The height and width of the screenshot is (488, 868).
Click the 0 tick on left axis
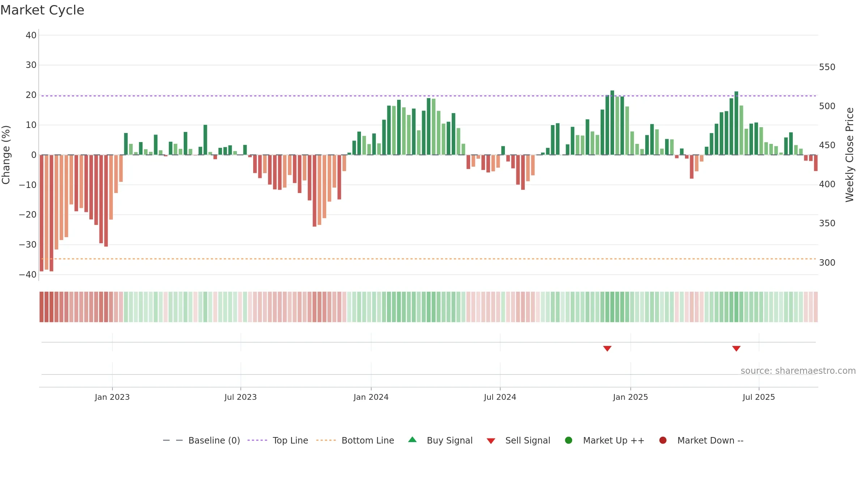click(34, 155)
